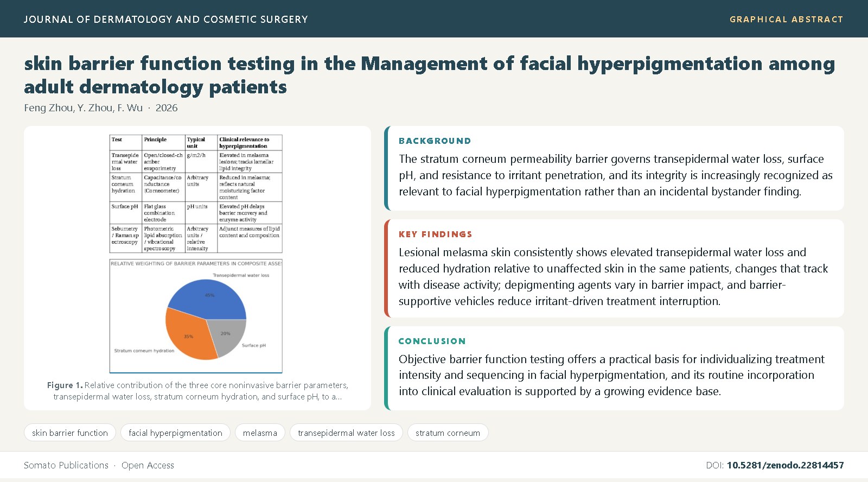The height and width of the screenshot is (482, 868).
Task: Click the 'Capacitance/conductance (Corneometer)' table cell
Action: click(x=163, y=187)
